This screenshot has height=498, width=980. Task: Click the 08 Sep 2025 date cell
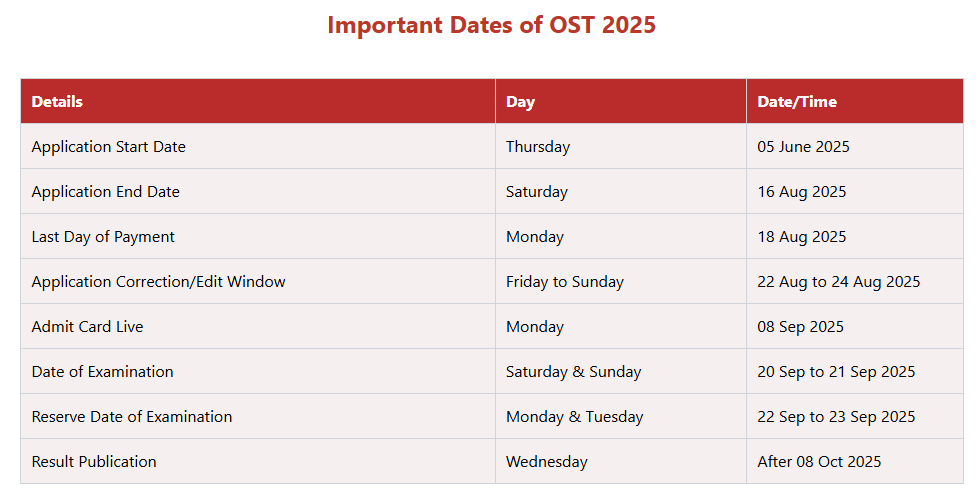tap(800, 327)
